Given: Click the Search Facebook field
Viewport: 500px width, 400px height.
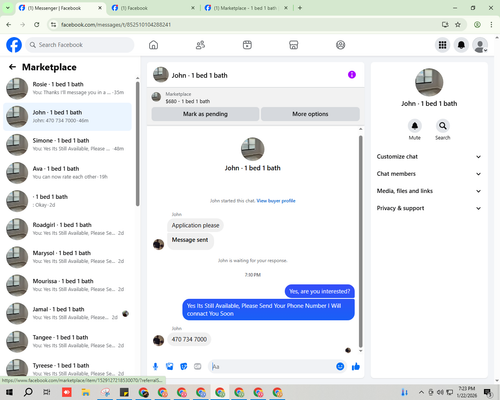Looking at the screenshot, I should pos(80,45).
